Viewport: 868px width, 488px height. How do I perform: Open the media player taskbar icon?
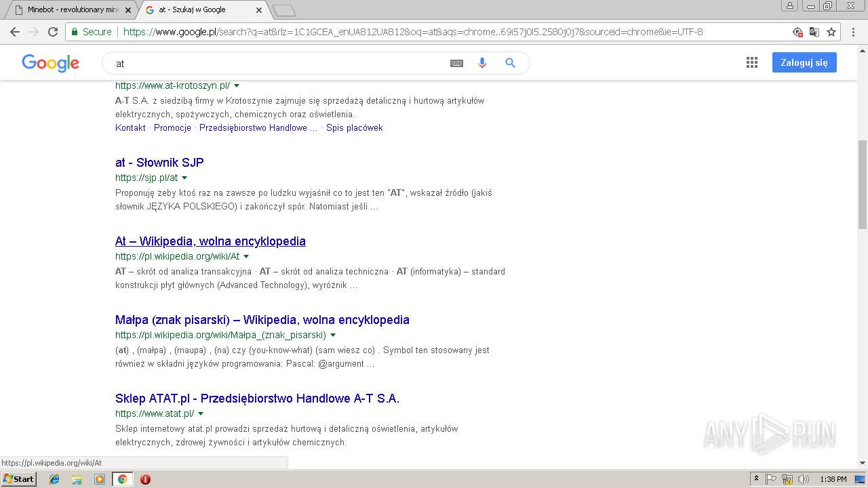[100, 479]
